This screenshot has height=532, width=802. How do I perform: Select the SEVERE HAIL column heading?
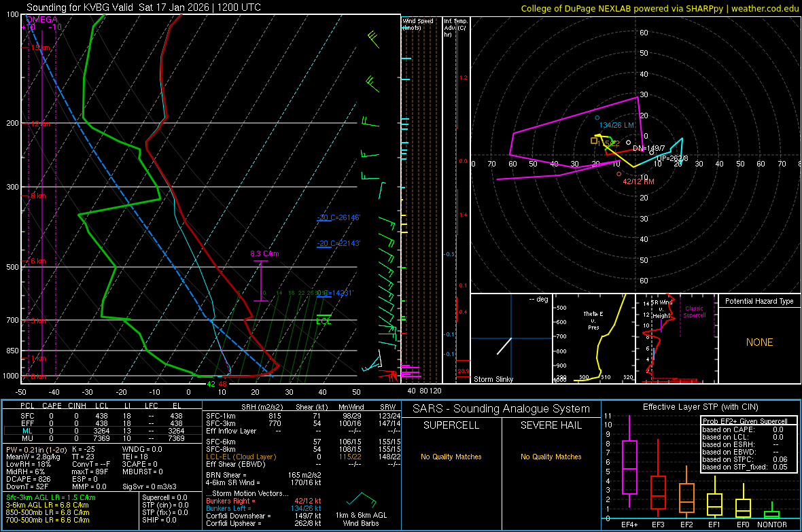(551, 425)
